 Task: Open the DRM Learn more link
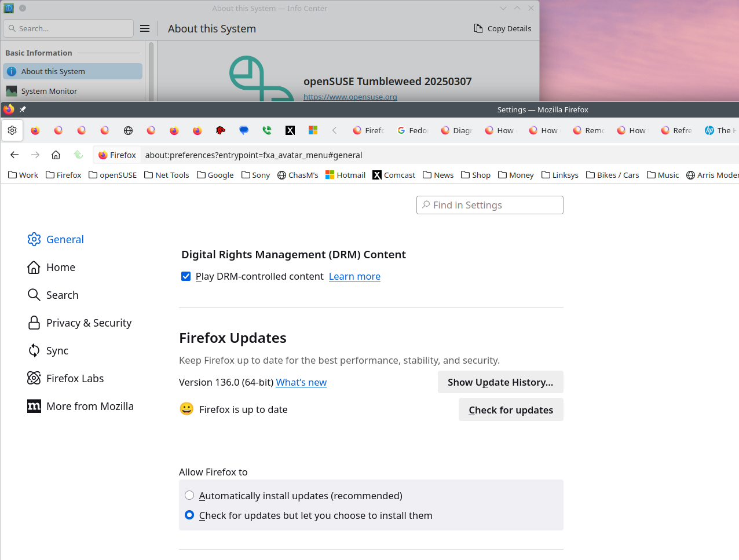(x=354, y=276)
